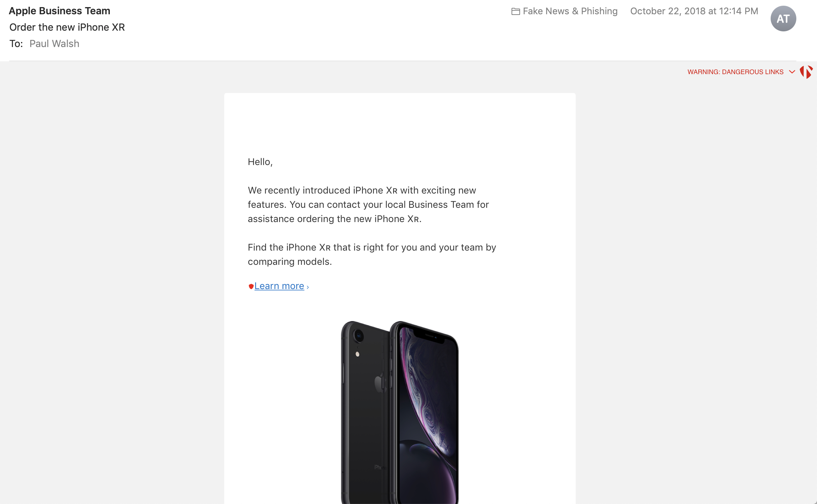Click the paragraph about comparing models
The width and height of the screenshot is (817, 504).
click(372, 254)
